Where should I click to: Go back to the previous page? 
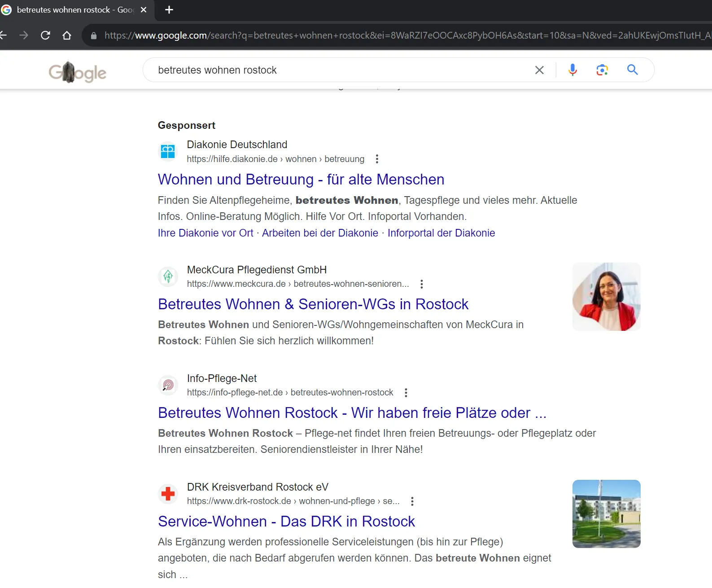pyautogui.click(x=3, y=35)
